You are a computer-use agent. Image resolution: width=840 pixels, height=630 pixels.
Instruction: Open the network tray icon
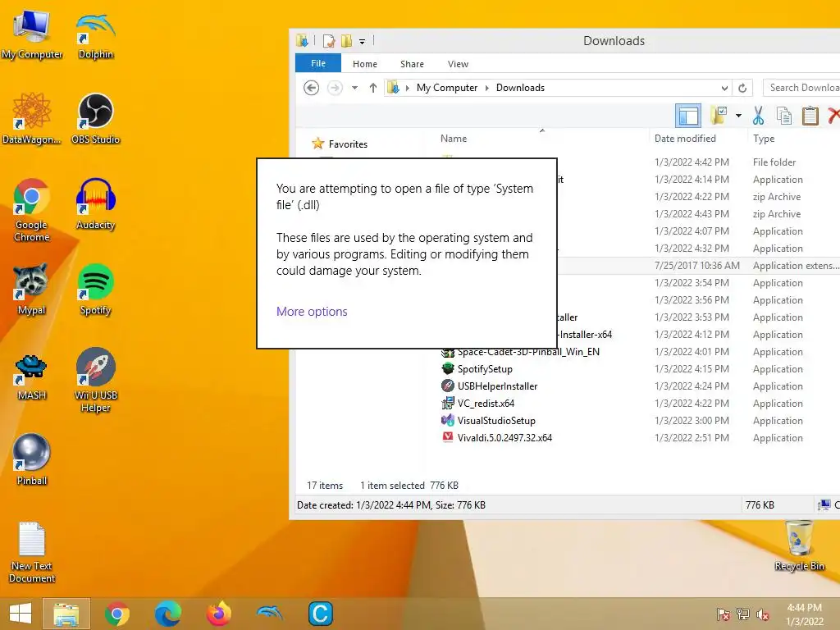point(743,614)
